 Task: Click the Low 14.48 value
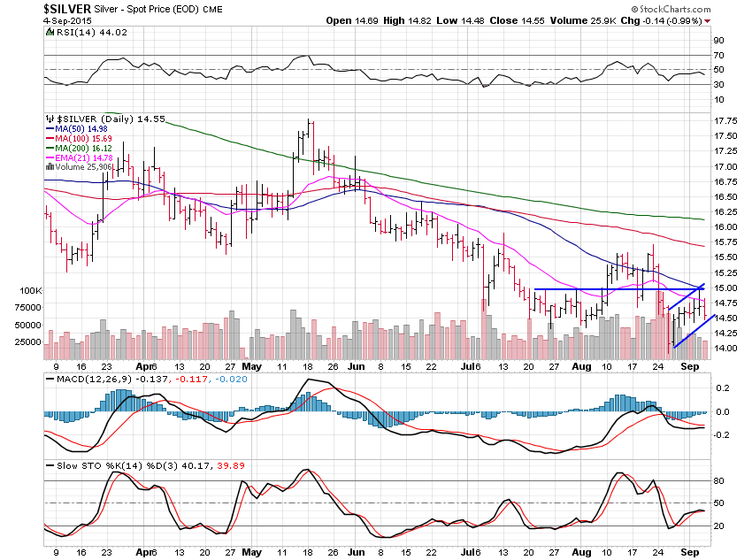(460, 20)
